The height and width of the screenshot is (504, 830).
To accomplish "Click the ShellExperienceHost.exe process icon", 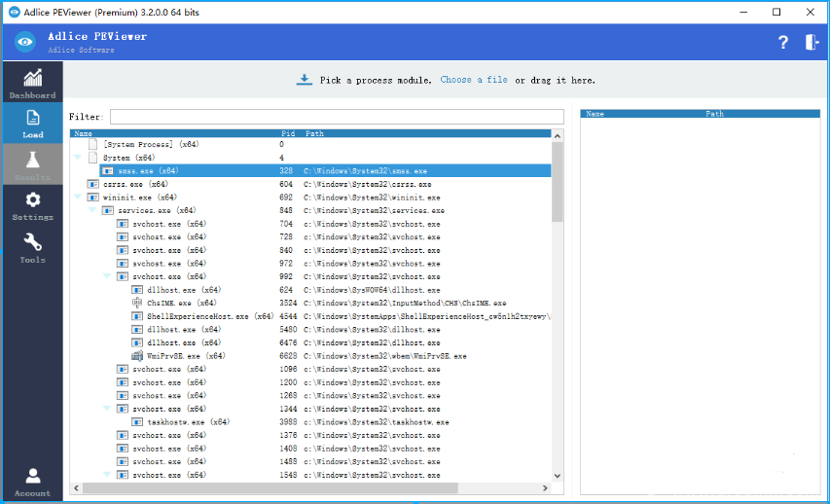I will 137,316.
